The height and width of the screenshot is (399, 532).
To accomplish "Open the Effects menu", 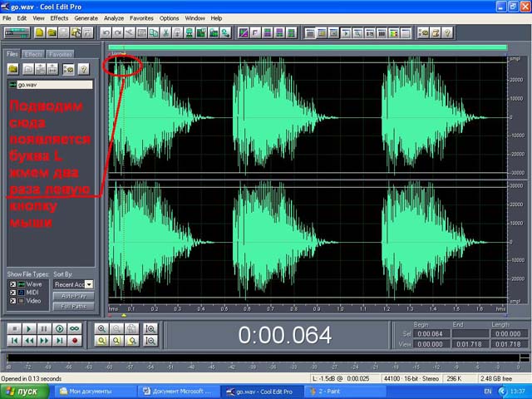I will [59, 18].
